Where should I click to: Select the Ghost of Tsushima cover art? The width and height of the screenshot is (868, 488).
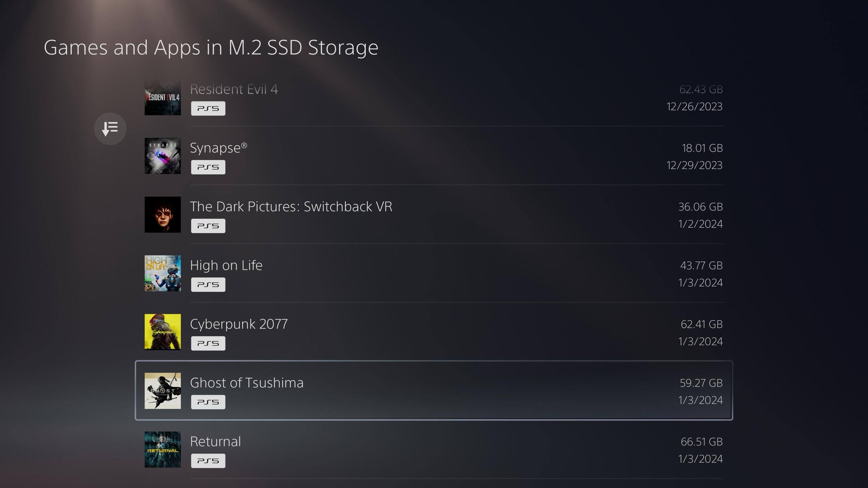163,391
